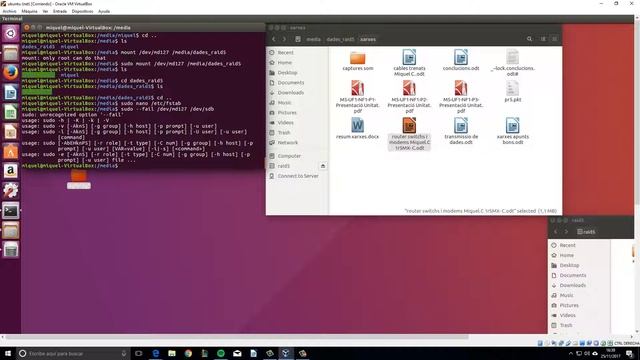Open the Amazon launcher in dock
Image resolution: width=640 pixels, height=360 pixels.
pyautogui.click(x=11, y=171)
